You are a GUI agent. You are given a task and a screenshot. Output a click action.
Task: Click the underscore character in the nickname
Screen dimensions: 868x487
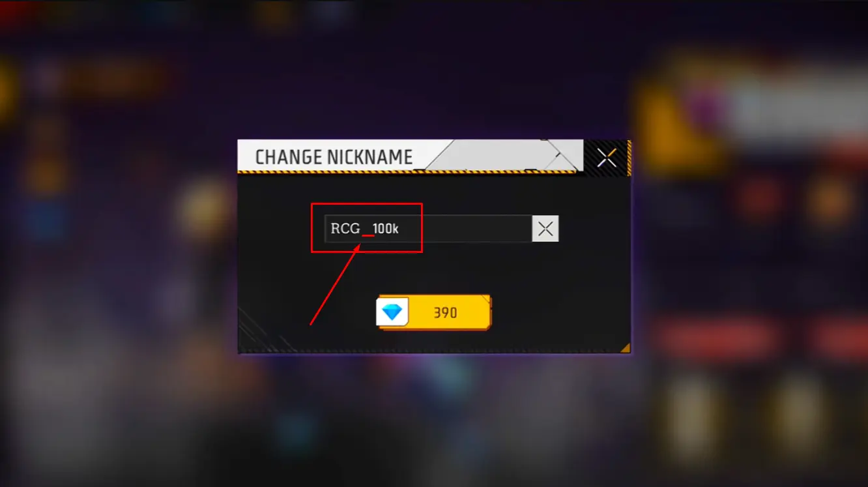click(368, 234)
